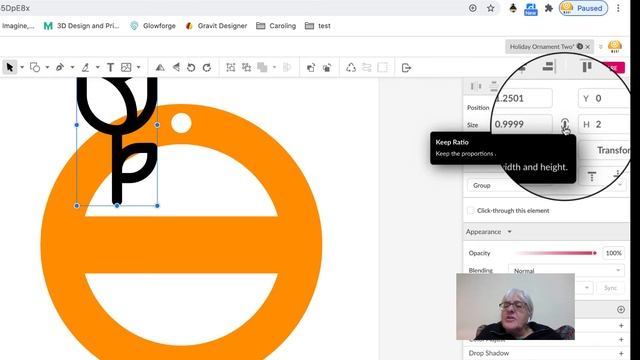Select the freehand Pencil tool
The image size is (640, 360).
pyautogui.click(x=85, y=67)
